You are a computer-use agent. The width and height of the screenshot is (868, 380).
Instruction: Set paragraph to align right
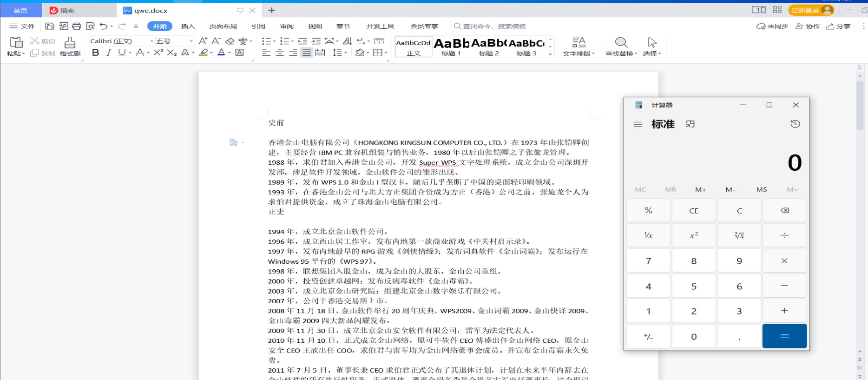pos(293,53)
